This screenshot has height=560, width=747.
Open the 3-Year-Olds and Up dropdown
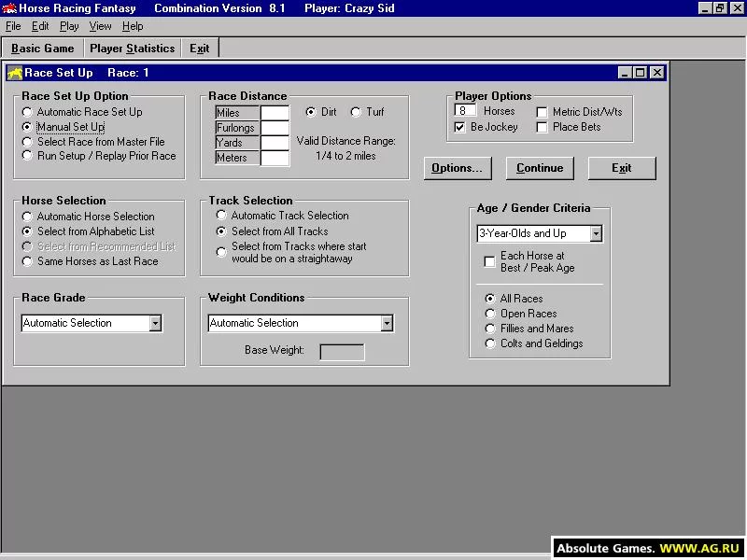click(596, 233)
